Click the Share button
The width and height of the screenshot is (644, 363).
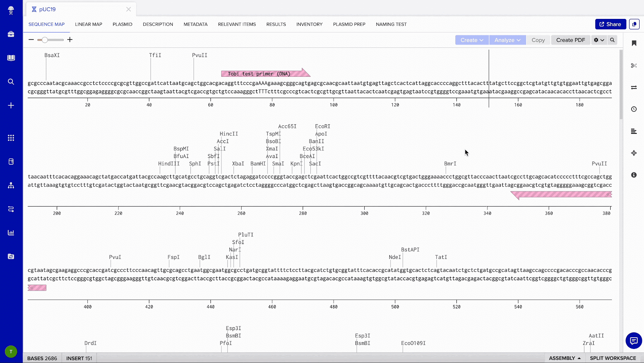pos(610,24)
